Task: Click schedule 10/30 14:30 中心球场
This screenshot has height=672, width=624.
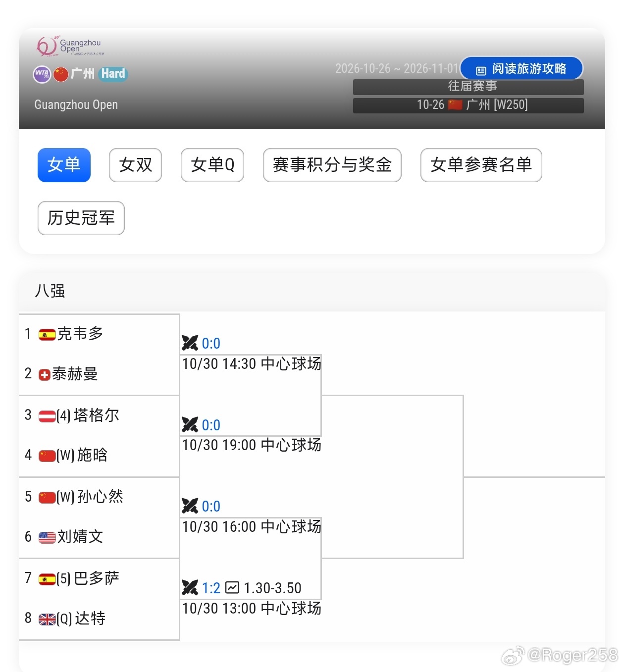Action: tap(252, 364)
